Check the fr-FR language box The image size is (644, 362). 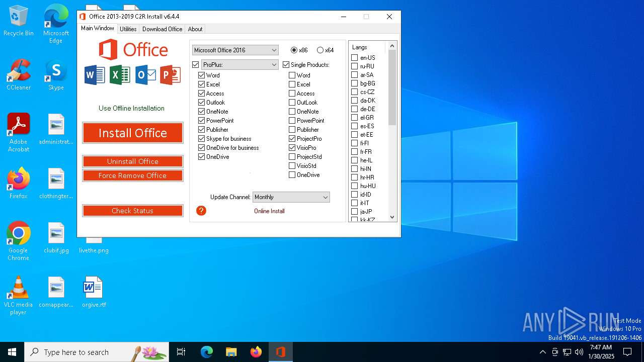point(354,151)
